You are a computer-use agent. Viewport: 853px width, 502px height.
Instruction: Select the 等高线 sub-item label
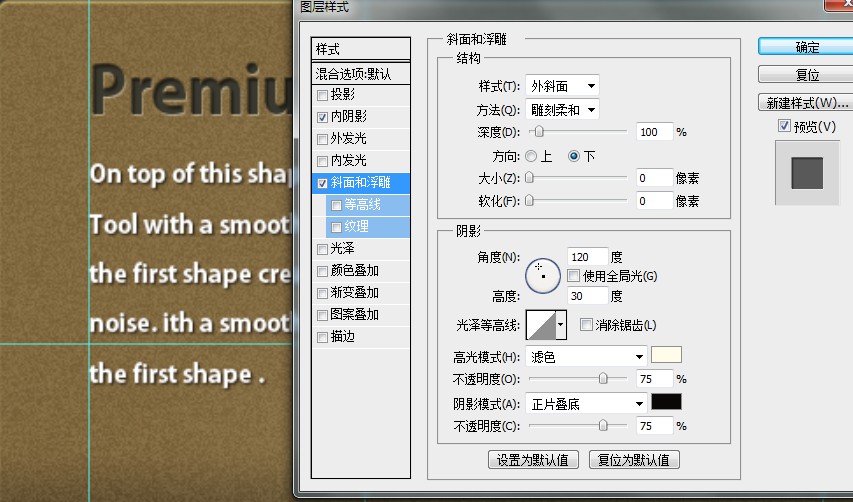(x=362, y=204)
